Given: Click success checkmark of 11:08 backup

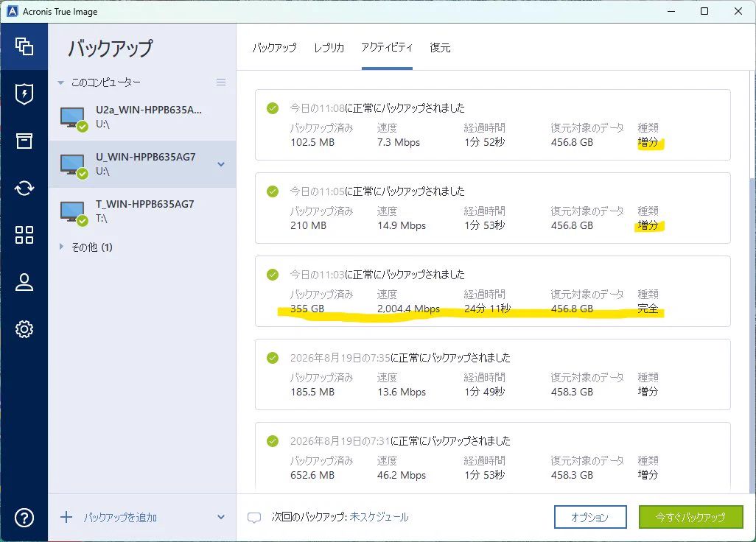Looking at the screenshot, I should (x=273, y=108).
